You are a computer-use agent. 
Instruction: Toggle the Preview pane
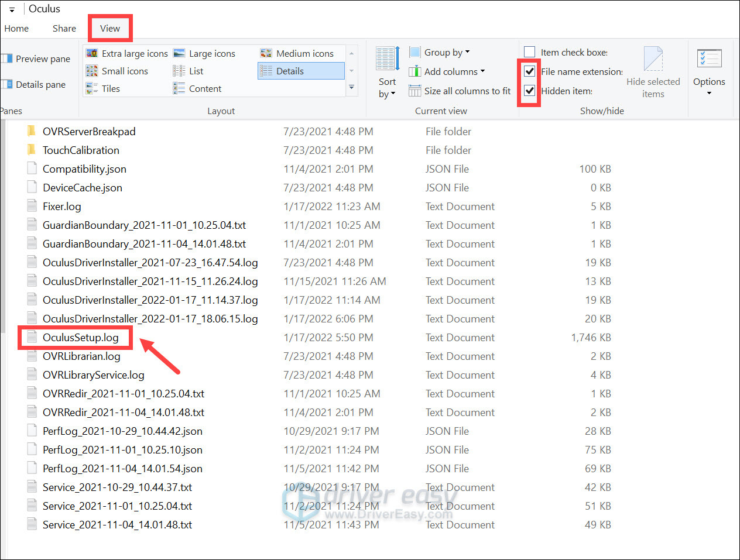[36, 59]
